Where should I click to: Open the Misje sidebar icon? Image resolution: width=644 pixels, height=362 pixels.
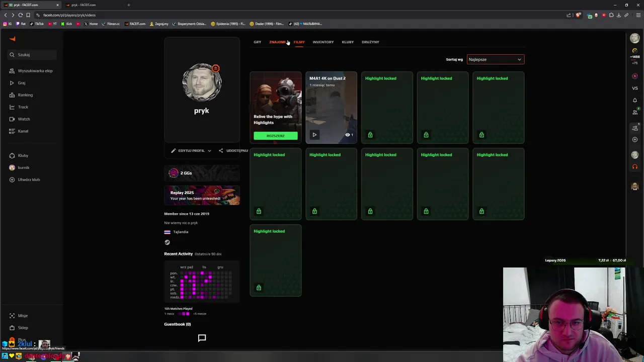coord(12,316)
